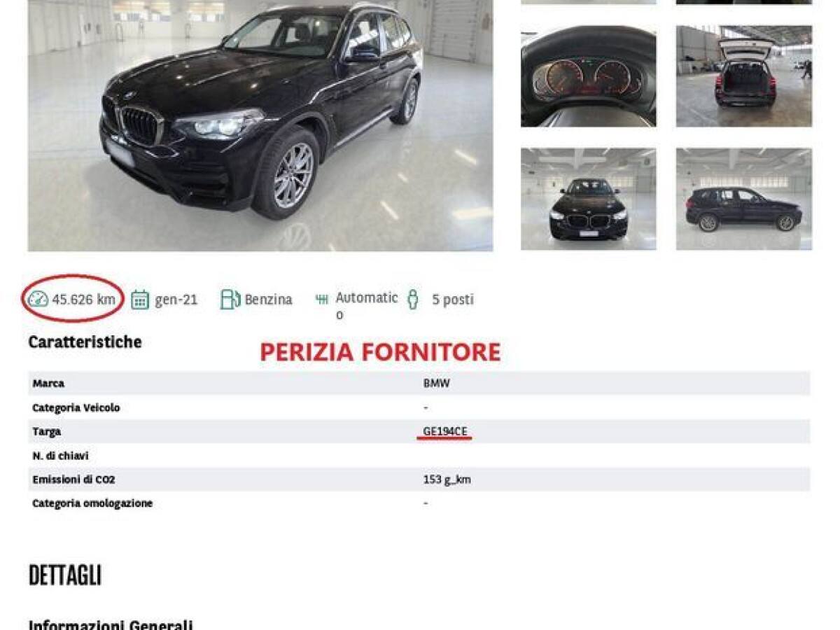Click the DETTAGLI section heading
The width and height of the screenshot is (840, 630).
coord(65,575)
